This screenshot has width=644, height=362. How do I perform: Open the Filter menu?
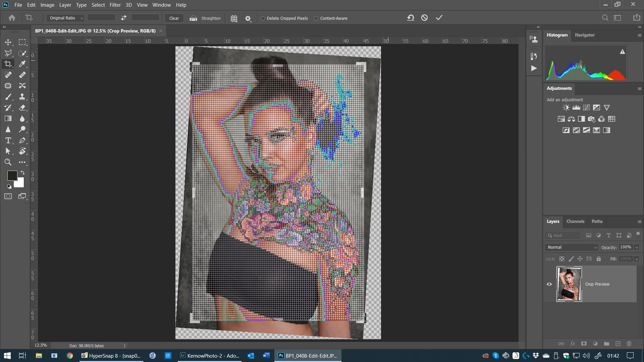click(115, 5)
